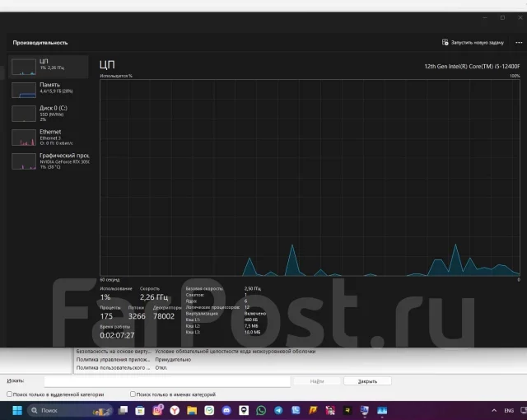Open the Ethernet performance section
This screenshot has width=527, height=420.
pos(49,138)
